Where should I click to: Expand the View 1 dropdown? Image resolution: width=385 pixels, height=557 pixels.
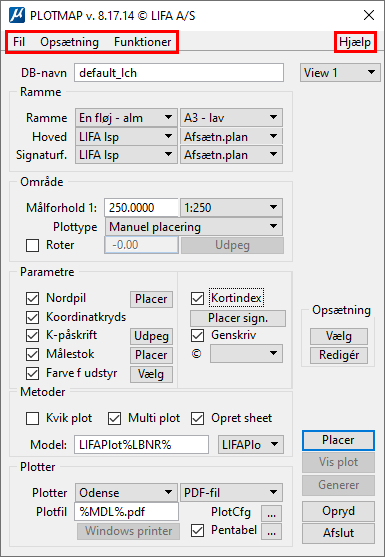pos(340,73)
